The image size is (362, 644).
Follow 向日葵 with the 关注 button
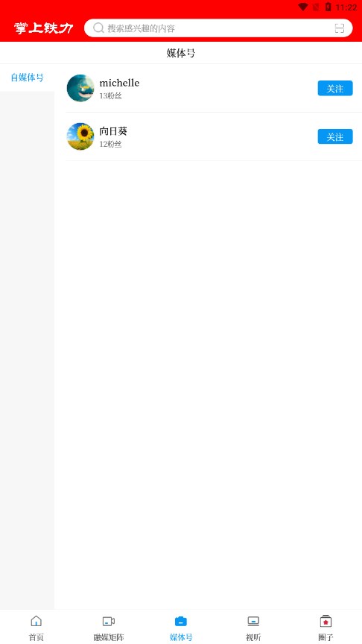[x=335, y=136]
